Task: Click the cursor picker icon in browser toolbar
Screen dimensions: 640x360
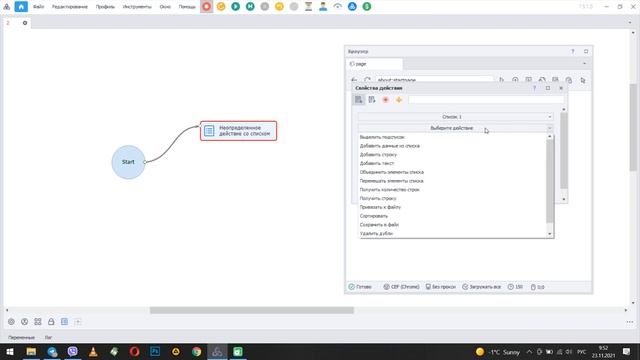Action: [x=583, y=80]
